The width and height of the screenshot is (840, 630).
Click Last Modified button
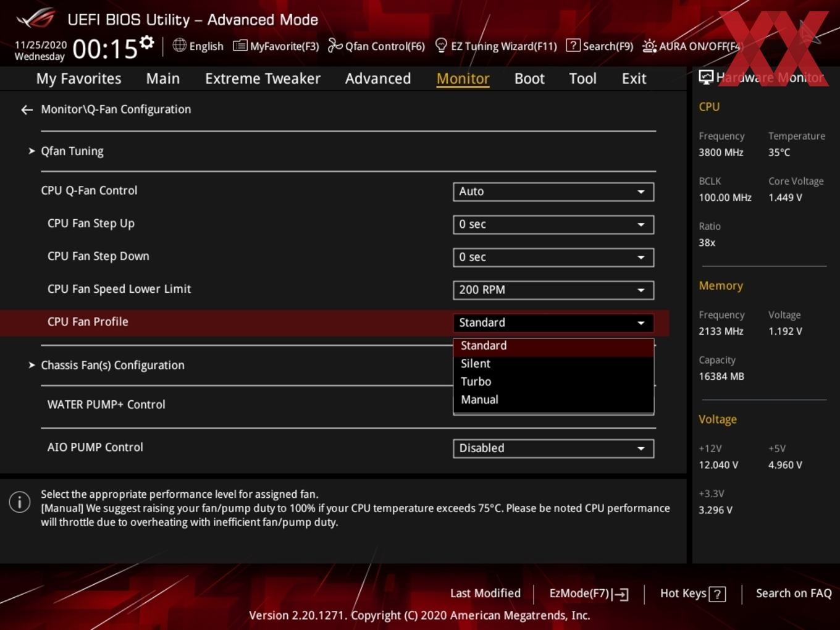click(x=485, y=594)
